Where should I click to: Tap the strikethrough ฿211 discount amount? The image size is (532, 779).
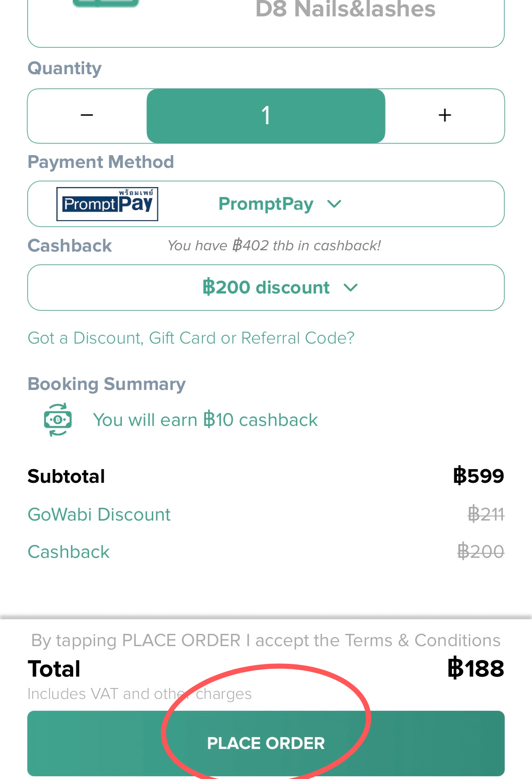coord(486,515)
